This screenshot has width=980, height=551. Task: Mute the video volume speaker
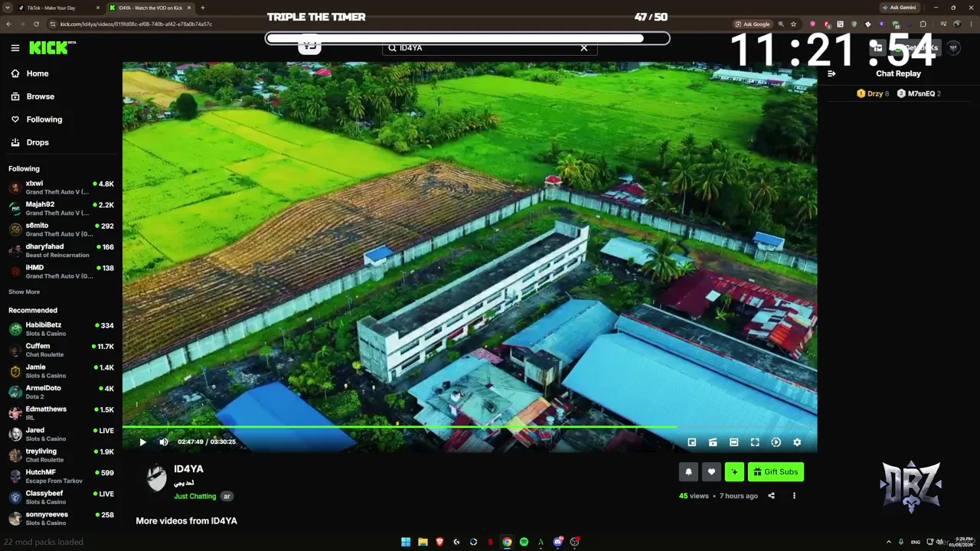click(163, 442)
